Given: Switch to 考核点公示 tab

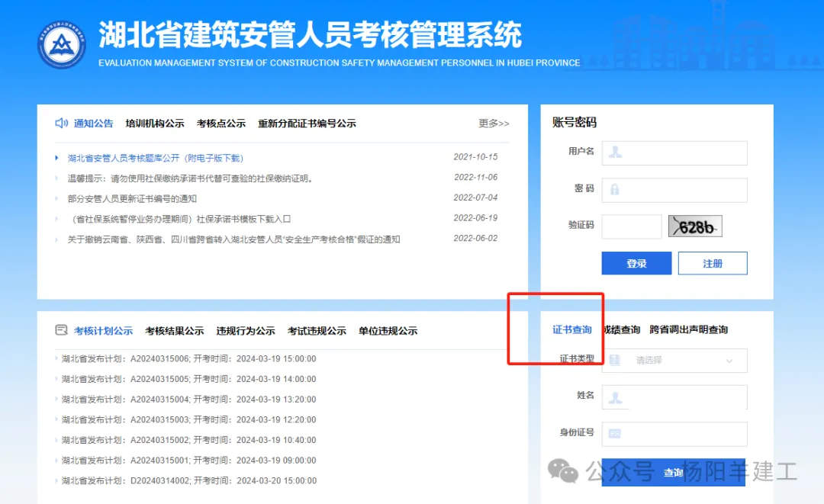Looking at the screenshot, I should pos(221,124).
